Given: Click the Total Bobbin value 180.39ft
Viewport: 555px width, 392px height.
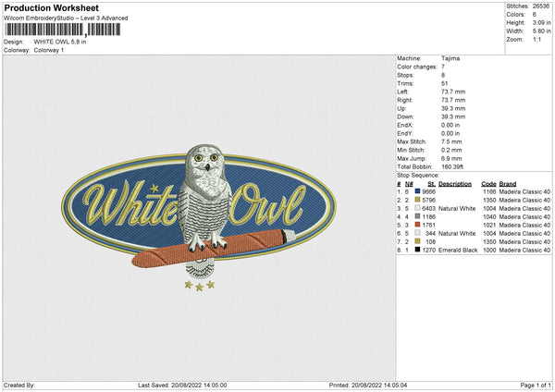Looking at the screenshot, I should pyautogui.click(x=452, y=166).
